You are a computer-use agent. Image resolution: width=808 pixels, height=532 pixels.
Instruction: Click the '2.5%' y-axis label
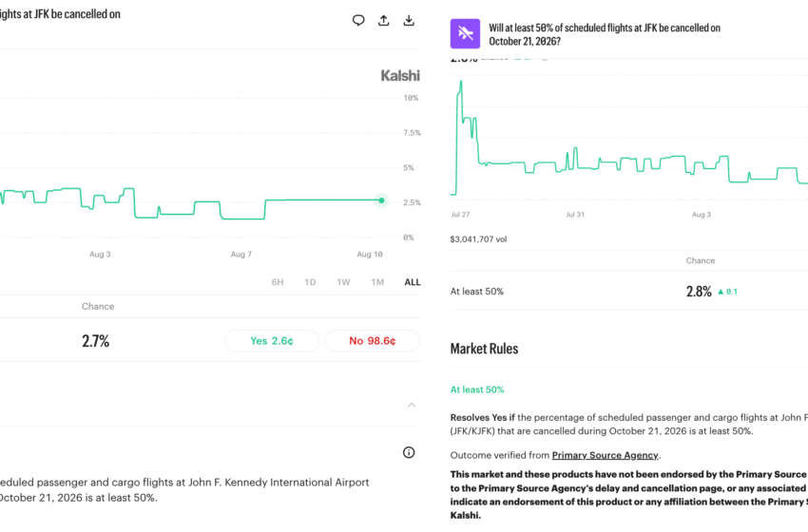pos(412,202)
